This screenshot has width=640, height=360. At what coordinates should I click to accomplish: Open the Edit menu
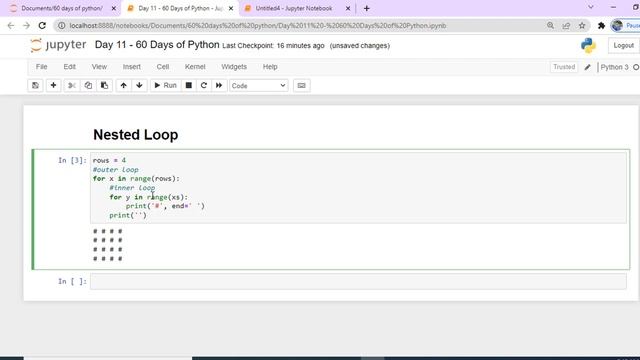click(69, 67)
